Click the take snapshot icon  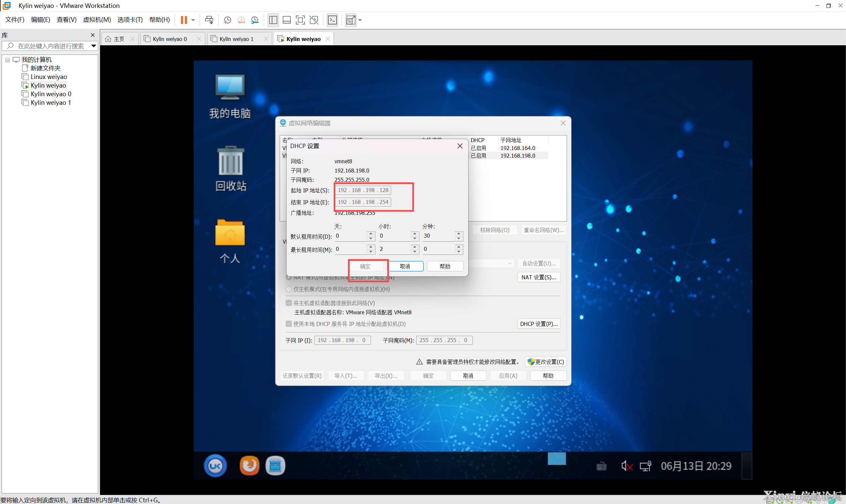227,20
